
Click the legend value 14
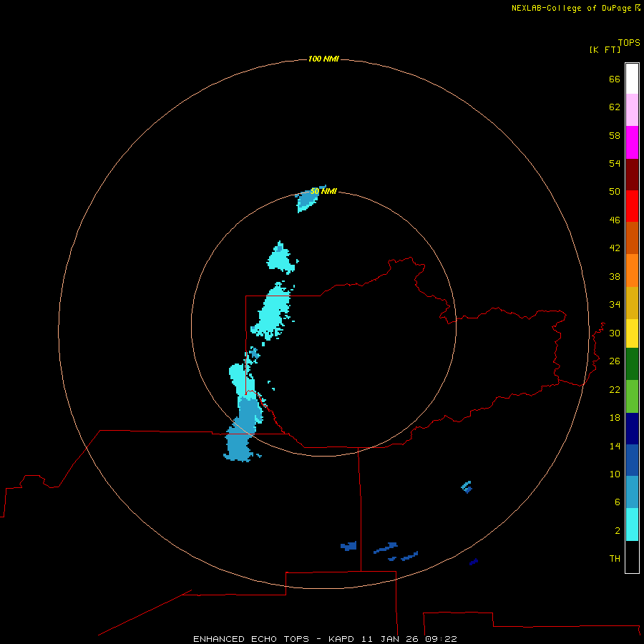tap(615, 446)
